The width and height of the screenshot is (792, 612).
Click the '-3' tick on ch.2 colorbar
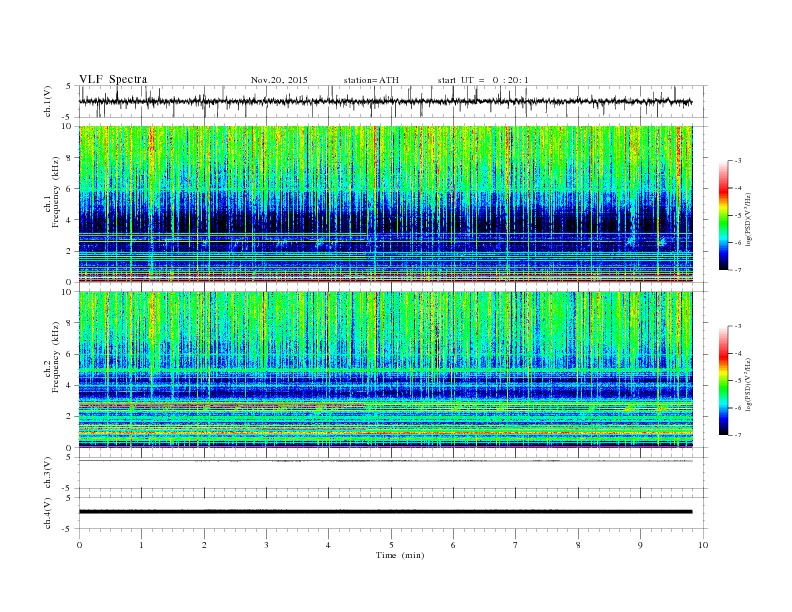[x=738, y=326]
